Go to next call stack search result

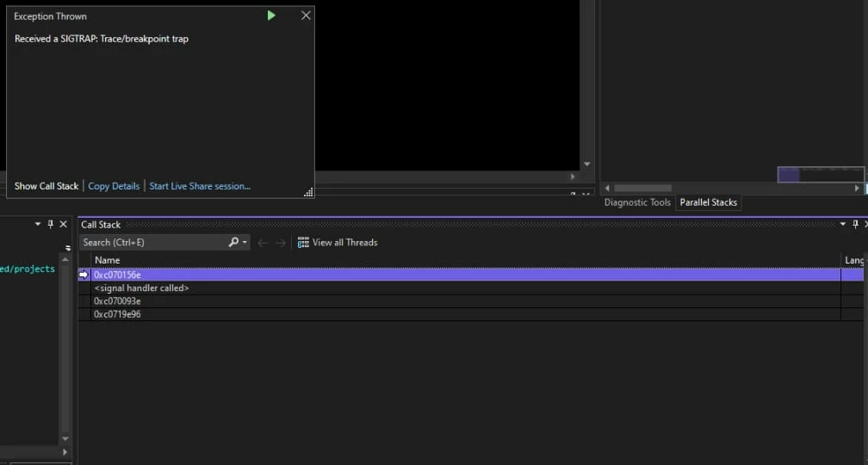pos(281,243)
